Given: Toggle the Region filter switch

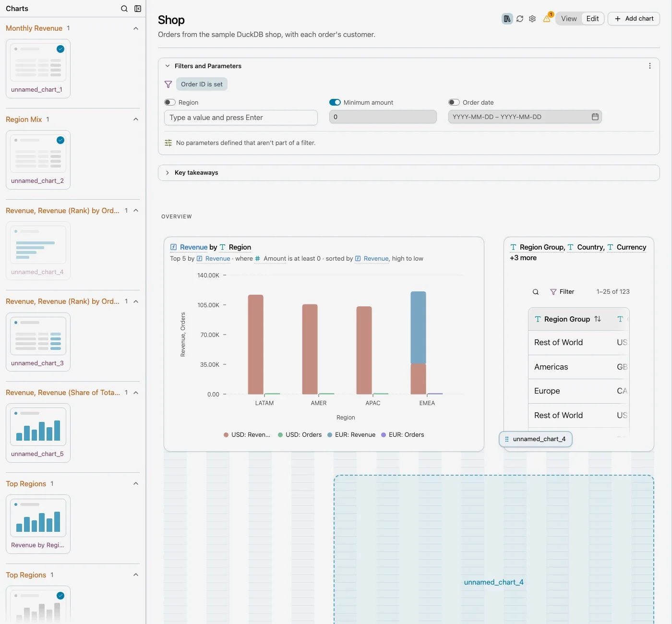Looking at the screenshot, I should (x=170, y=102).
